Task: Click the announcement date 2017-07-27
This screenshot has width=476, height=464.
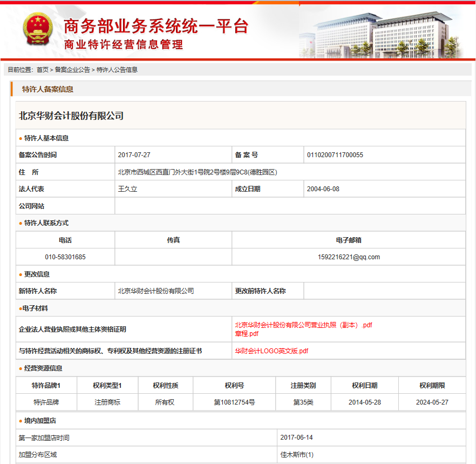Action: point(134,155)
